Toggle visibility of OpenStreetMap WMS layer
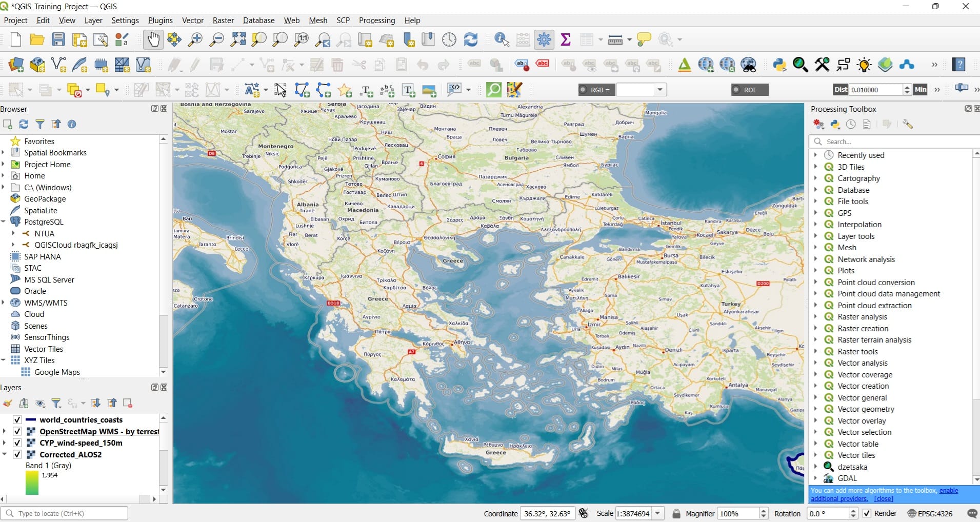Viewport: 980px width, 522px height. point(17,431)
